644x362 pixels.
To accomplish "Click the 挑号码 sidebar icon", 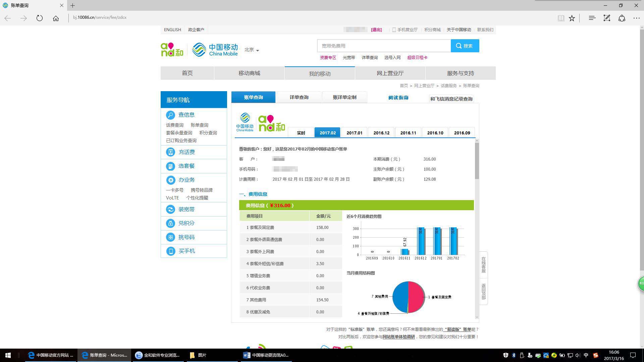I will [x=170, y=237].
